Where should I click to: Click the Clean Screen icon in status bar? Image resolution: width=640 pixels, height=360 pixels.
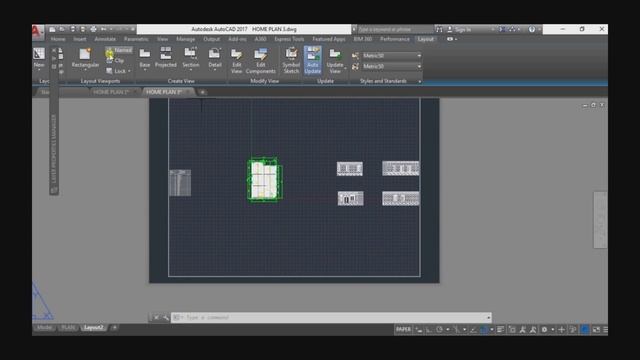(596, 329)
